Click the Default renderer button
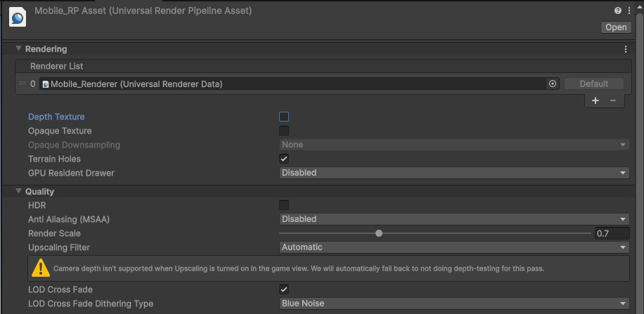Viewport: 644px width, 314px height. tap(594, 84)
